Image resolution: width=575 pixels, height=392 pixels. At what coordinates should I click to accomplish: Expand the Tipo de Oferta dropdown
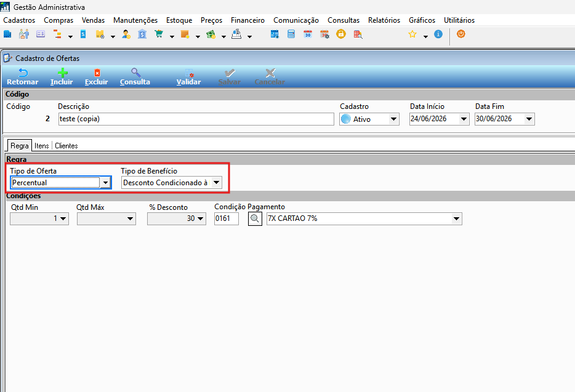(x=106, y=183)
